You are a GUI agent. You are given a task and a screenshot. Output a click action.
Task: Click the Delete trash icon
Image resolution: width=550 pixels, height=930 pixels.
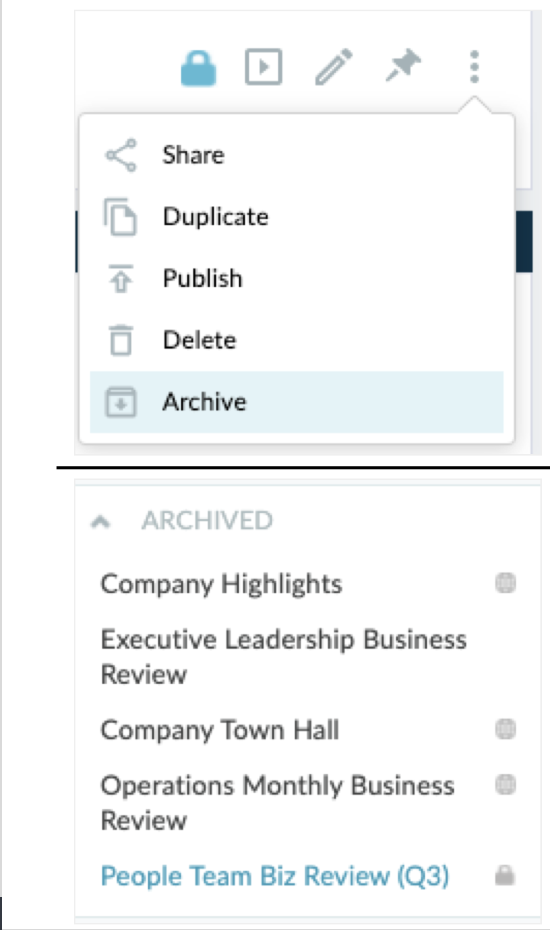point(121,340)
